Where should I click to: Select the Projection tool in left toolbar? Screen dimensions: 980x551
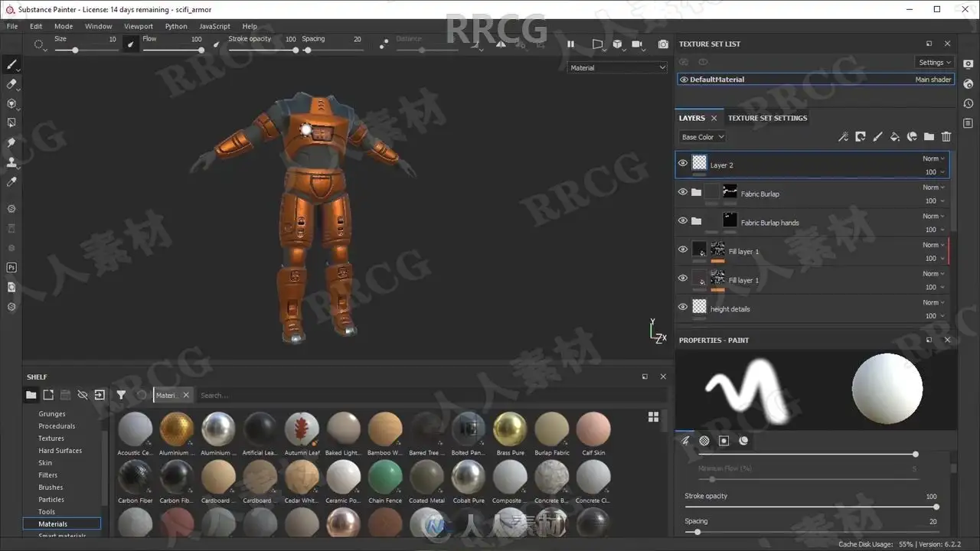(x=11, y=103)
